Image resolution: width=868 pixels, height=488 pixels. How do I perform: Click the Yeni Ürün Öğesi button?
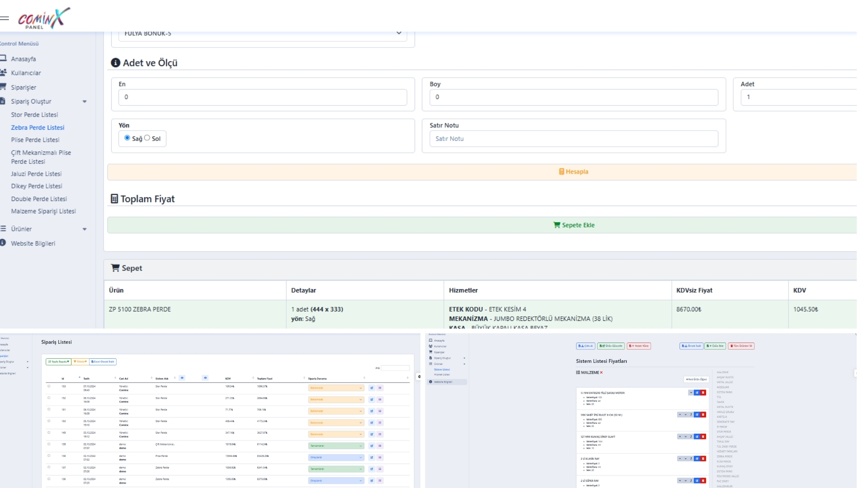click(696, 380)
